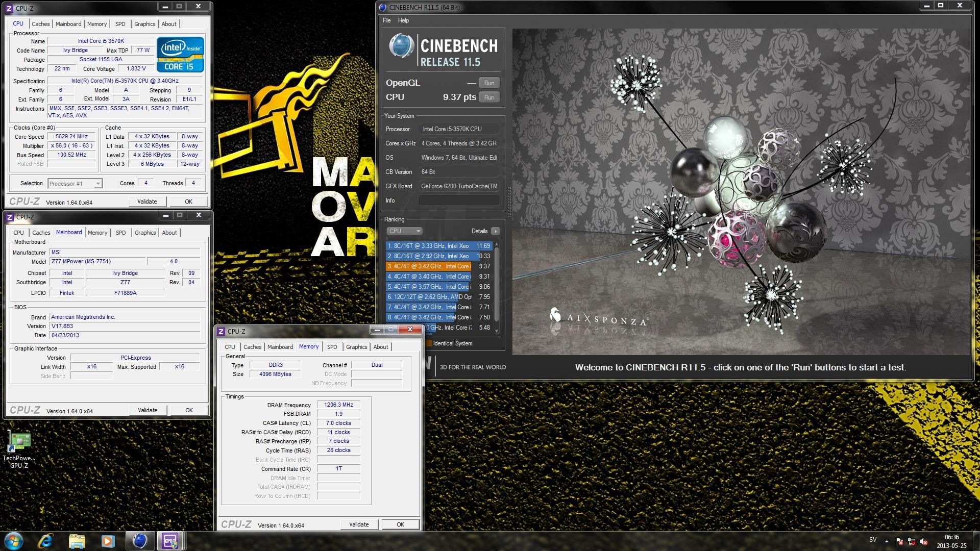The image size is (980, 551).
Task: Click the muted volume speaker tray icon
Action: (924, 541)
